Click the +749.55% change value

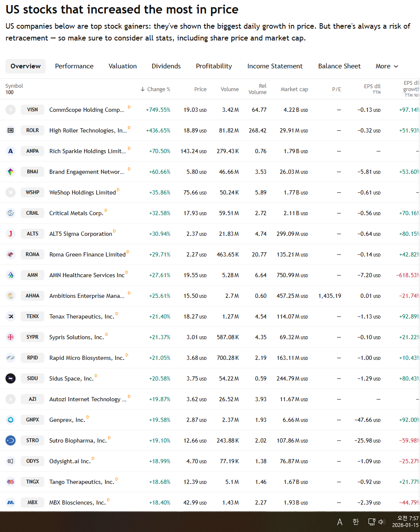coord(158,110)
